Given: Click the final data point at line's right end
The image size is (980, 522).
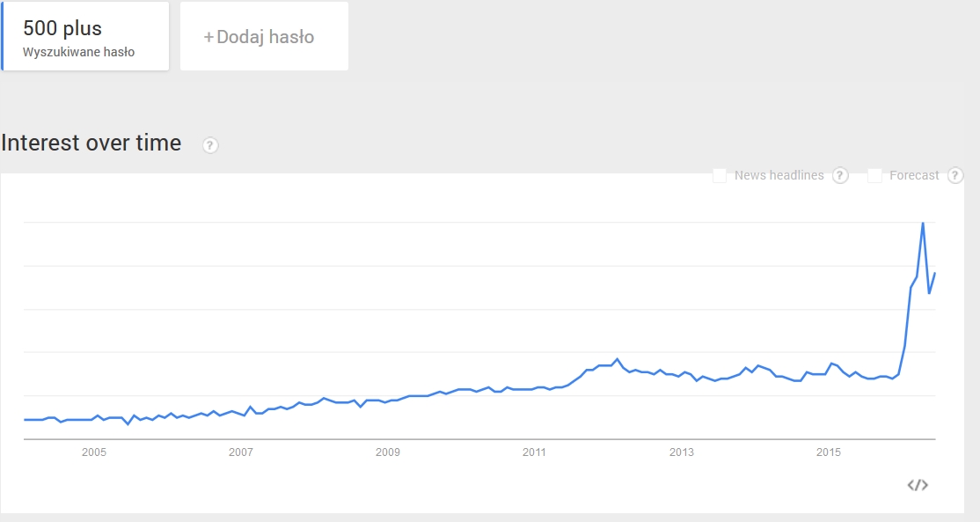Looking at the screenshot, I should pos(935,273).
